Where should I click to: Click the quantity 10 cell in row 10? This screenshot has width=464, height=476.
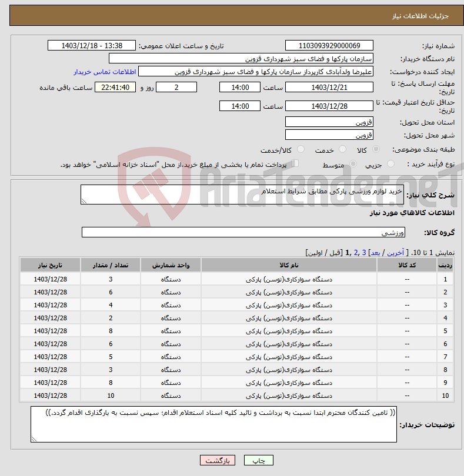[x=111, y=395]
